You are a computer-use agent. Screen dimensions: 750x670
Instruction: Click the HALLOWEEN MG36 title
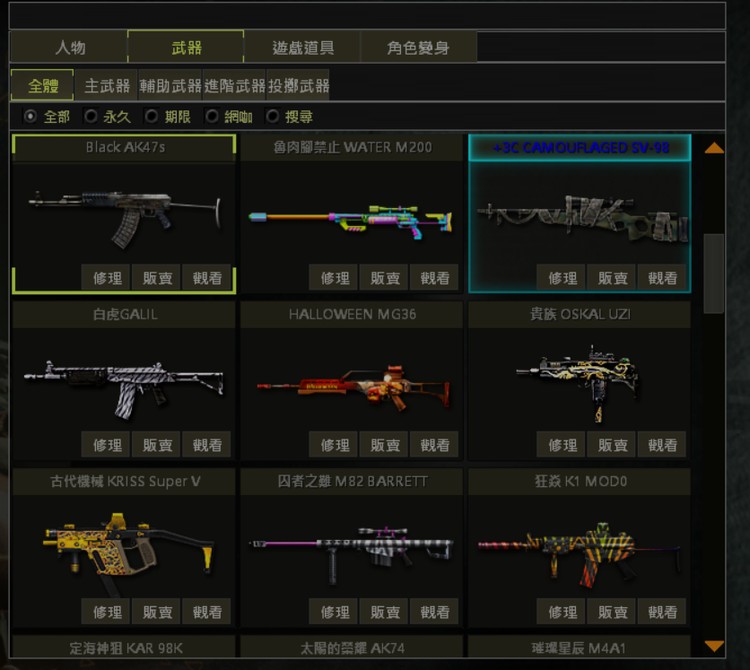click(353, 314)
